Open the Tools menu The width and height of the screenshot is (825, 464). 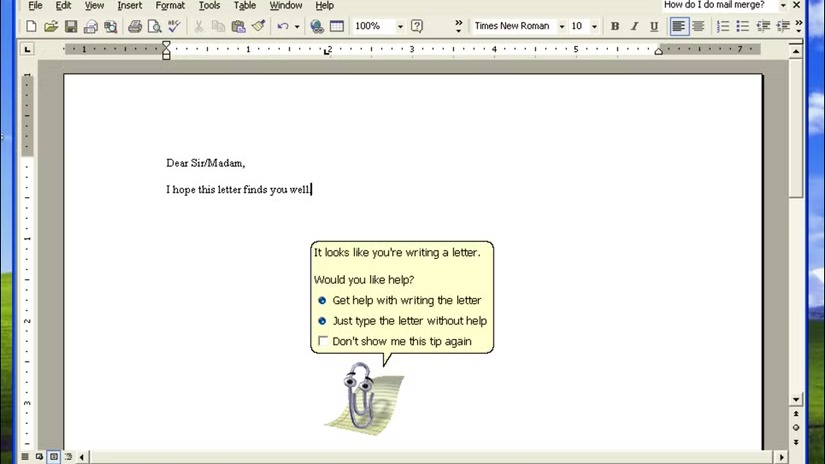[x=209, y=5]
